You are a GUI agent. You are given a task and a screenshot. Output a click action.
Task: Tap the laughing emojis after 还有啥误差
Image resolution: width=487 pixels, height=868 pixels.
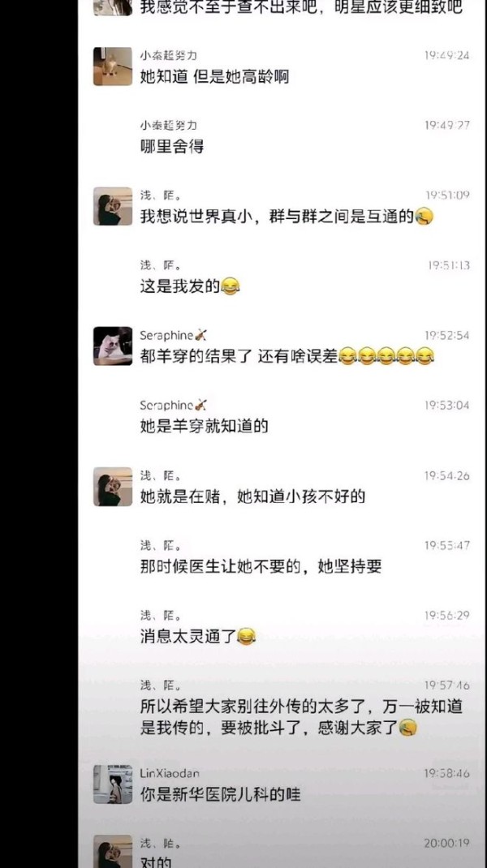386,357
